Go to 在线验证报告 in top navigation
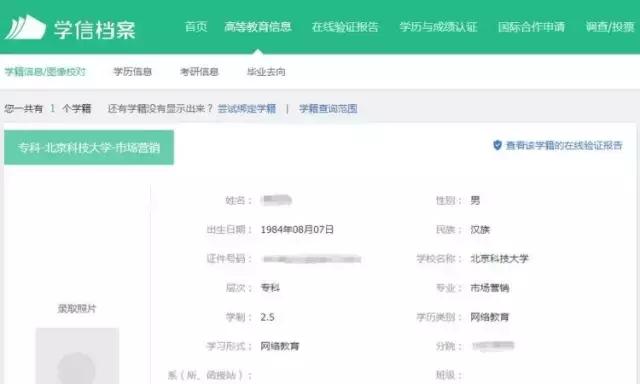 345,27
